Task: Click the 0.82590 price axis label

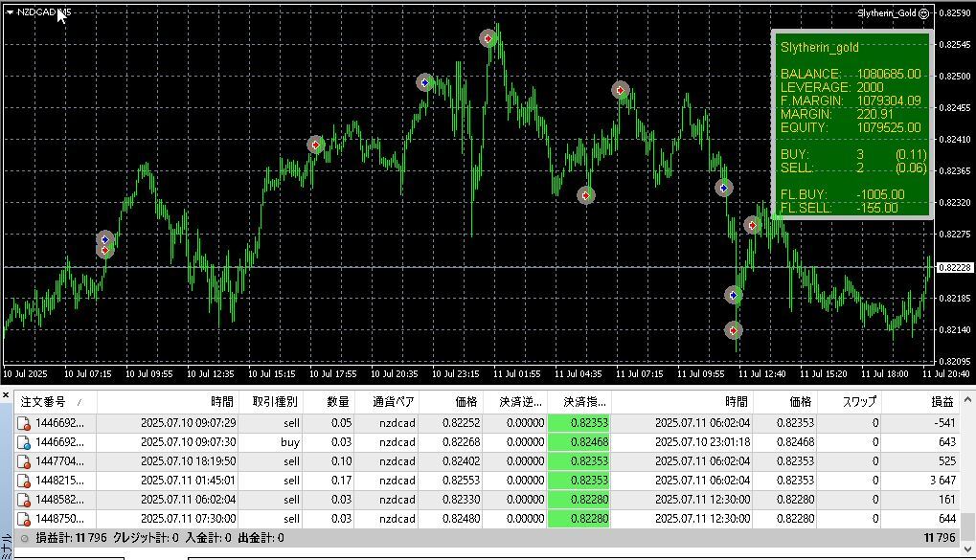Action: 955,13
